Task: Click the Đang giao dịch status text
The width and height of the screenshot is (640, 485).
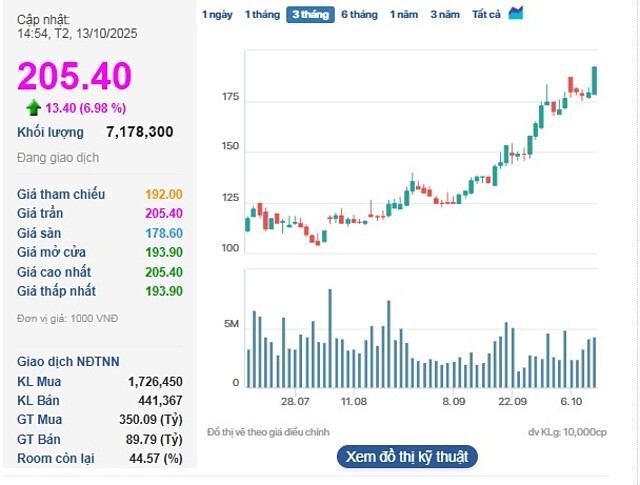Action: coord(58,158)
